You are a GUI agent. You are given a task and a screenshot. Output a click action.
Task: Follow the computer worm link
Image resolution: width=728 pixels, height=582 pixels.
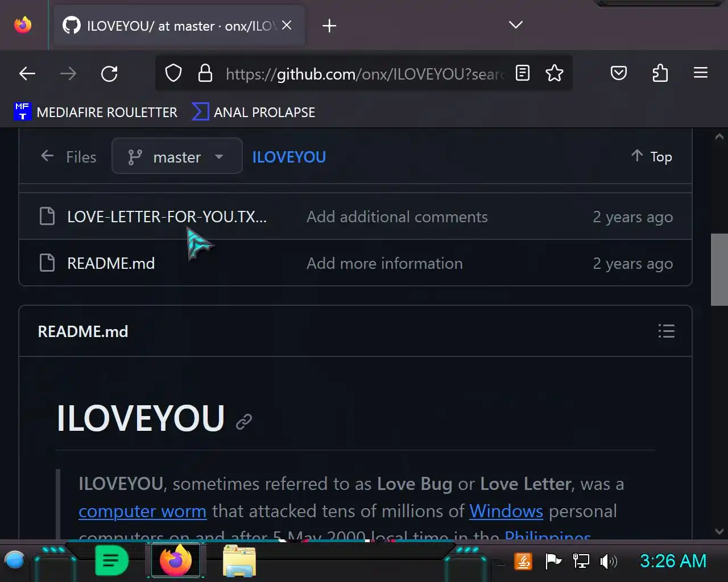142,511
